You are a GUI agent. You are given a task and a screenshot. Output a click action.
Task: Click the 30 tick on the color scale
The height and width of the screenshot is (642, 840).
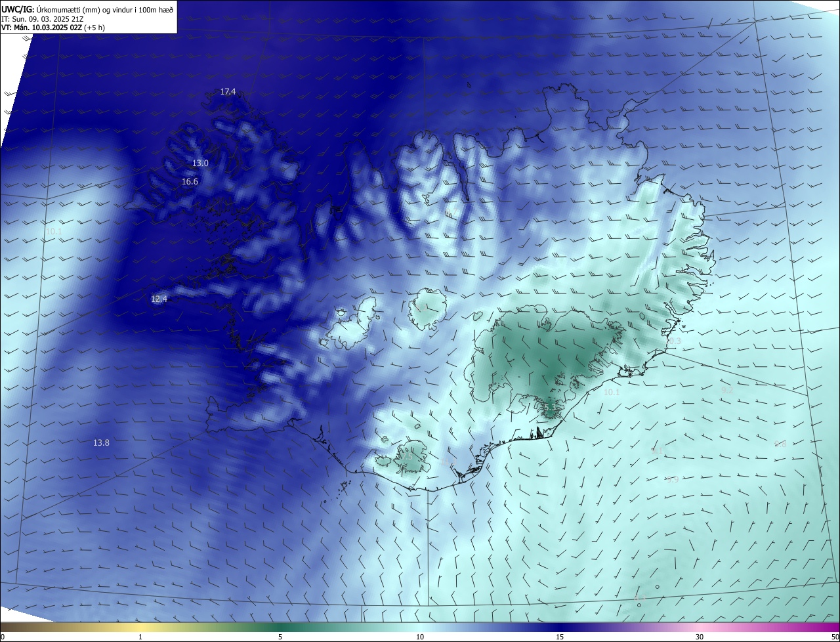700,637
